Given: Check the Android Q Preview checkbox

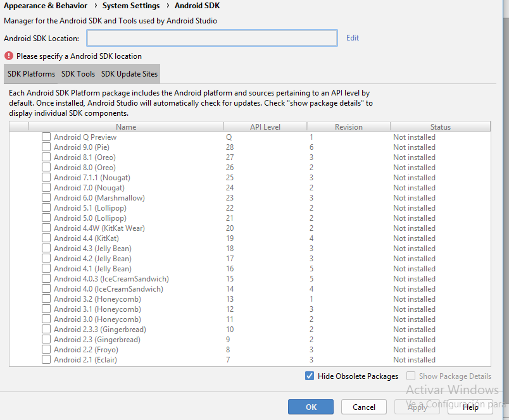Looking at the screenshot, I should (x=46, y=137).
